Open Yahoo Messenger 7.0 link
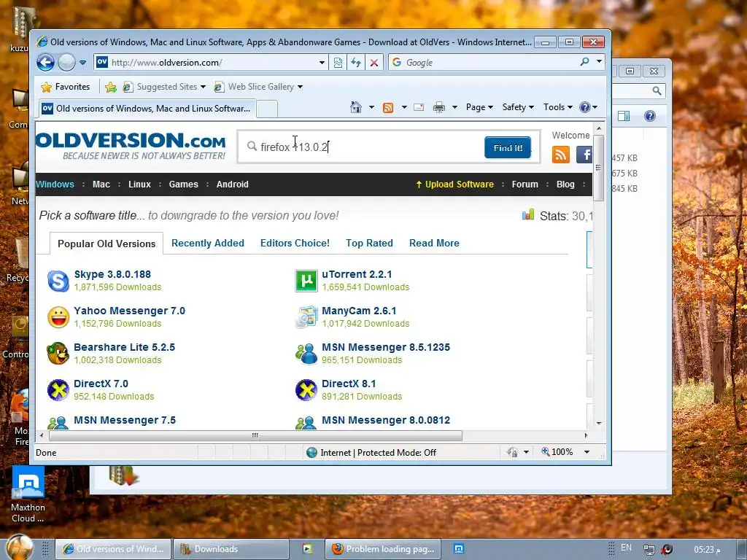The height and width of the screenshot is (560, 747). coord(130,311)
